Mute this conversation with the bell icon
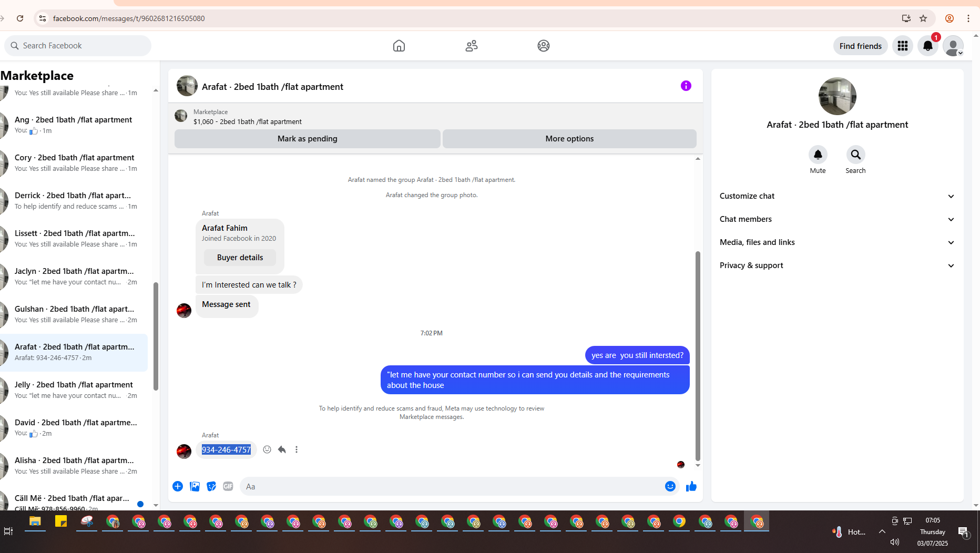This screenshot has width=980, height=553. [x=818, y=155]
